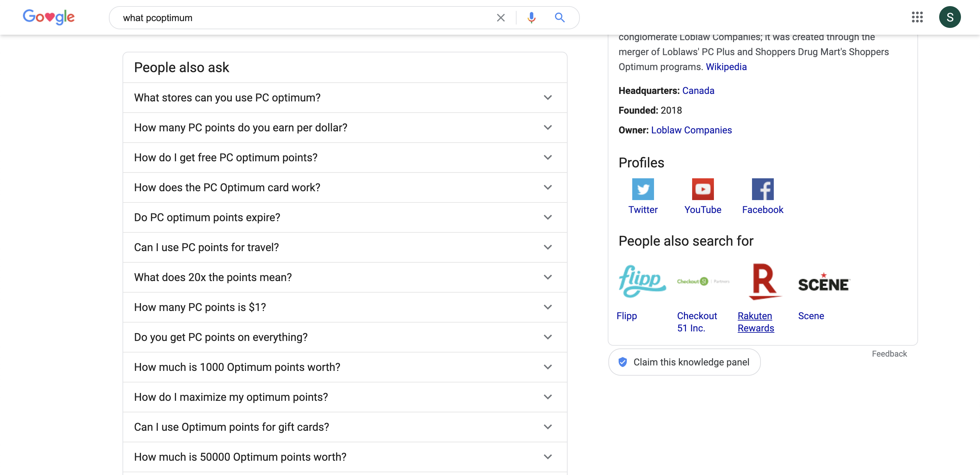Screen dimensions: 980x475
Task: Open the Twitter profile icon
Action: pos(643,189)
